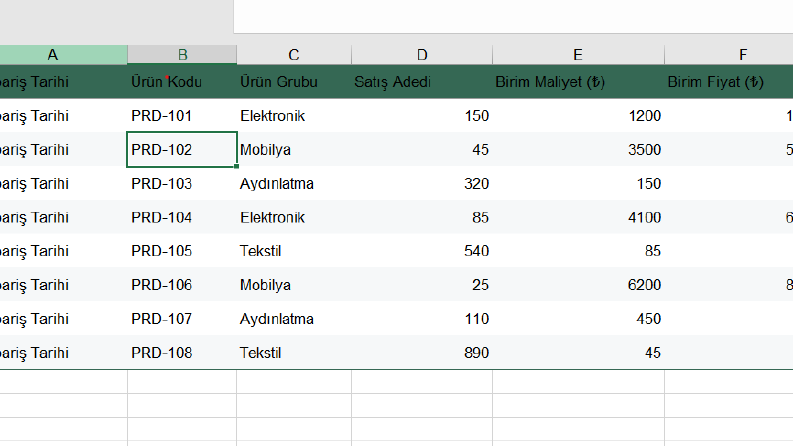Click column A cell in PRD-108 row
This screenshot has width=793, height=446.
[63, 352]
